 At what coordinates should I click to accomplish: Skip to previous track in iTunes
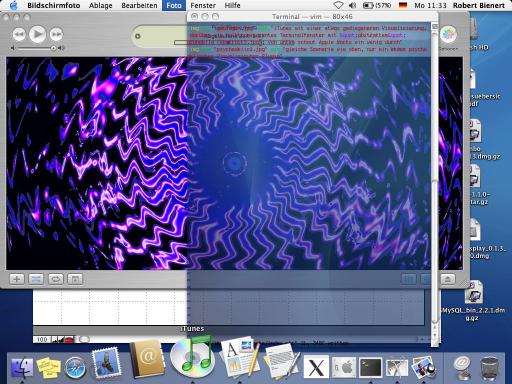click(19, 34)
